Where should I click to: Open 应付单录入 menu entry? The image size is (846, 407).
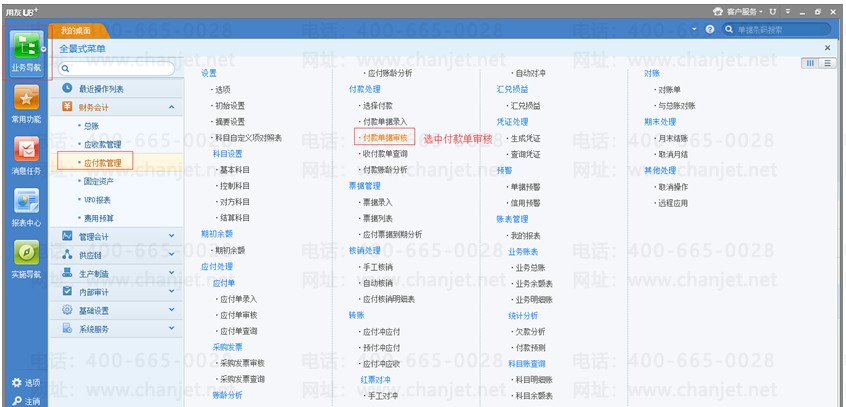click(x=238, y=299)
